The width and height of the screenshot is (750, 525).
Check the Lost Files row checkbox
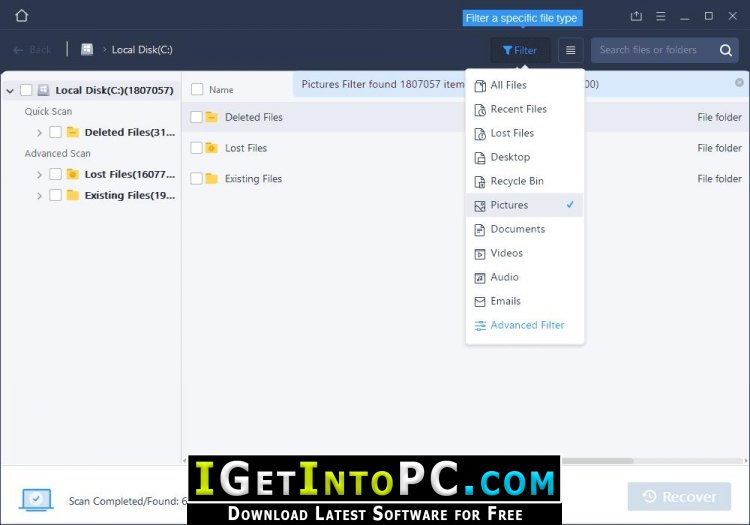(196, 148)
